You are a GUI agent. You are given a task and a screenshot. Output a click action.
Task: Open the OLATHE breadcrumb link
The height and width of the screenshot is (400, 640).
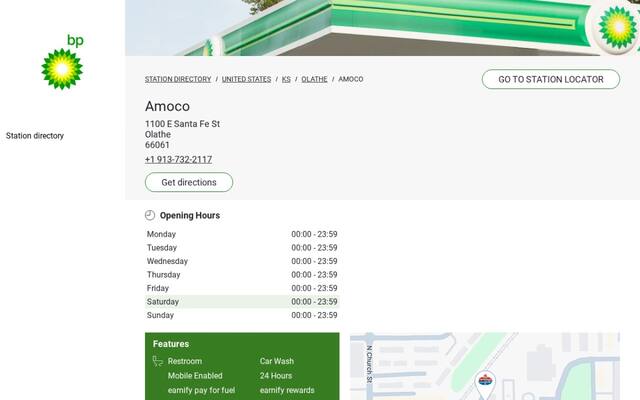point(314,79)
